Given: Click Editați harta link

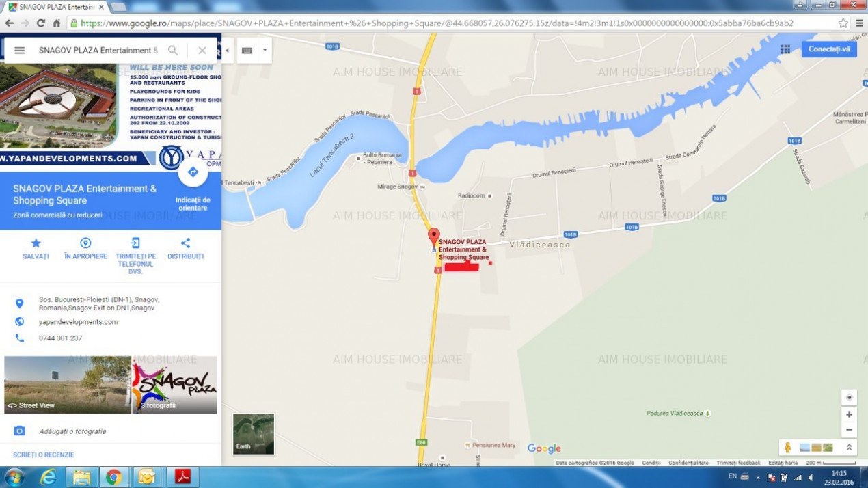Looking at the screenshot, I should (783, 463).
